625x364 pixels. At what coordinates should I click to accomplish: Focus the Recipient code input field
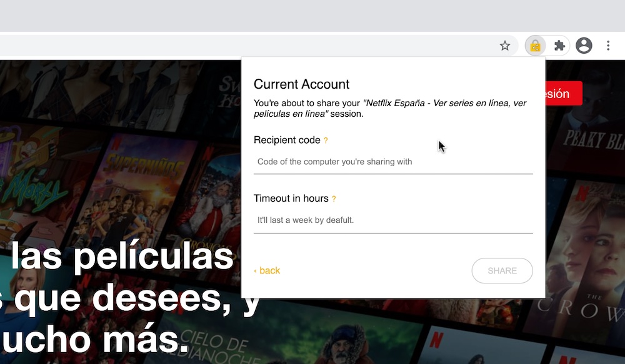tap(392, 162)
